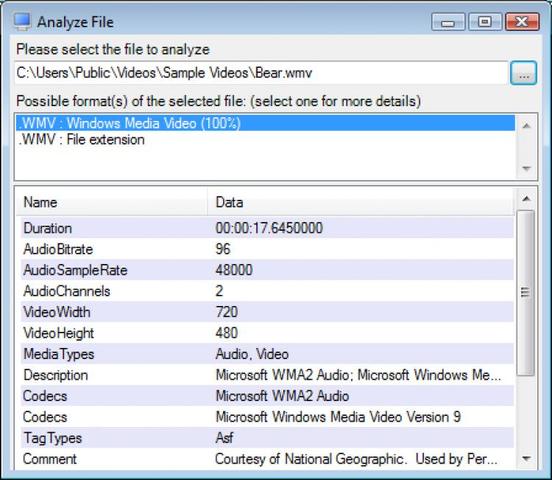Click the Analyze File window icon
The image size is (552, 480).
click(x=22, y=22)
